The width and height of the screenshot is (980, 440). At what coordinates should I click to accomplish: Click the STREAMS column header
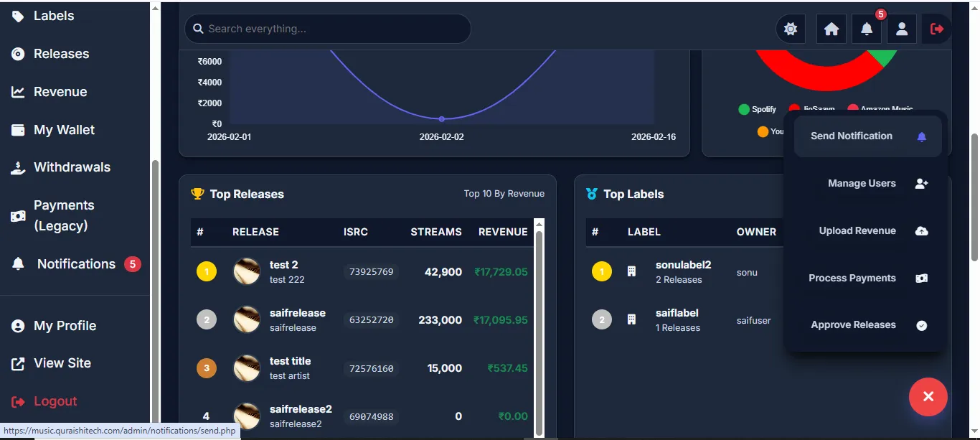coord(436,232)
